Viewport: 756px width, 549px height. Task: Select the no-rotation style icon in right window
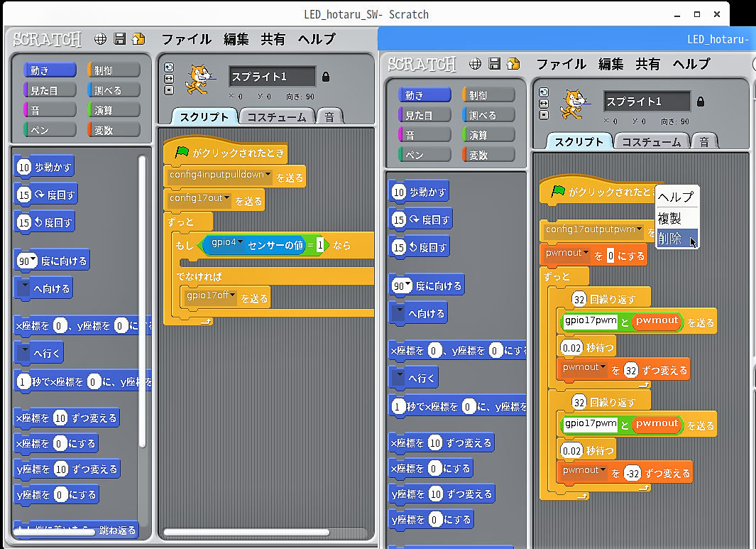click(x=543, y=115)
